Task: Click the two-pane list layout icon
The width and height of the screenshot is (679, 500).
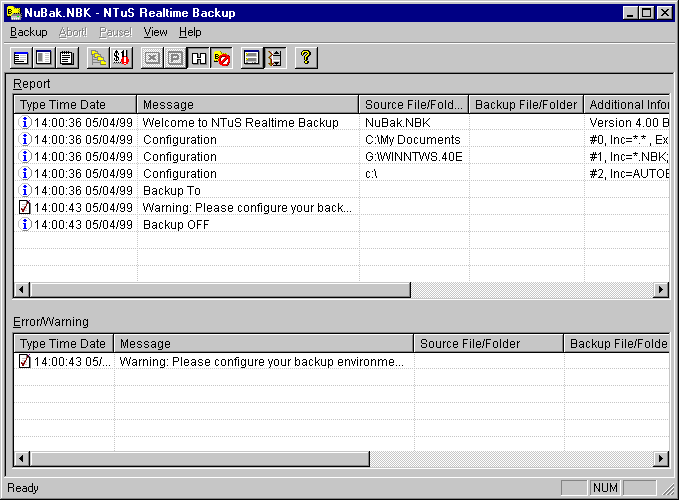Action: tap(252, 58)
